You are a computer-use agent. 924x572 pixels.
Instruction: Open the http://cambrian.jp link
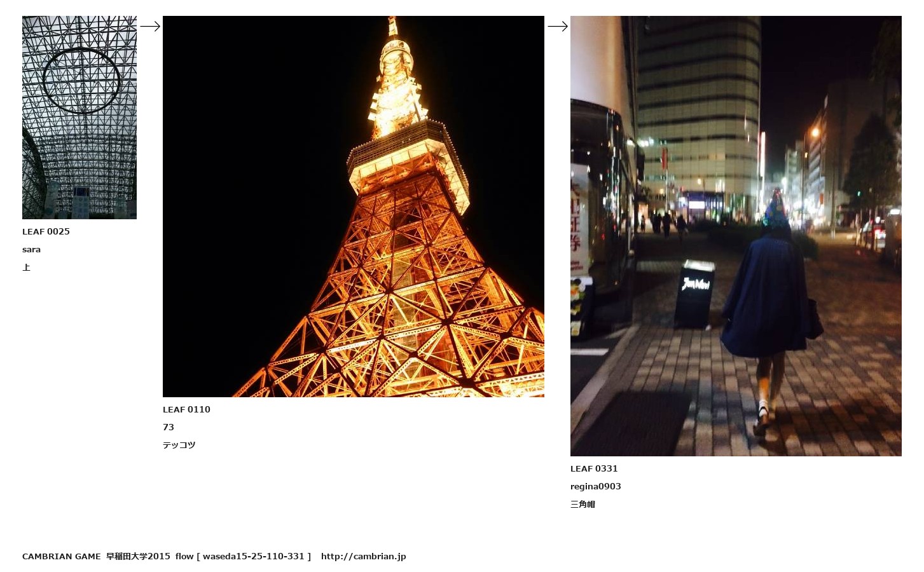[x=363, y=556]
